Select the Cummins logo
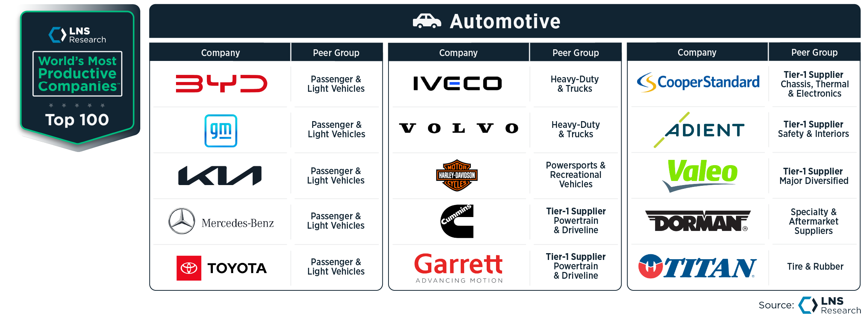Image resolution: width=868 pixels, height=328 pixels. pyautogui.click(x=457, y=221)
